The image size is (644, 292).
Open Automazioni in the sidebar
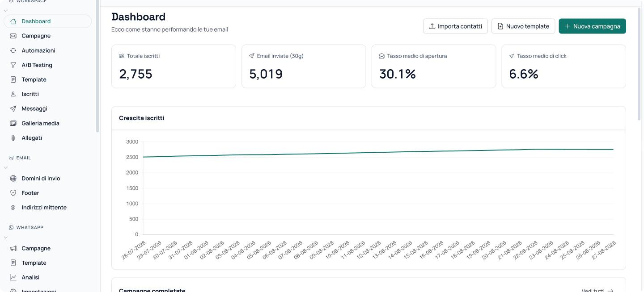pos(47,50)
